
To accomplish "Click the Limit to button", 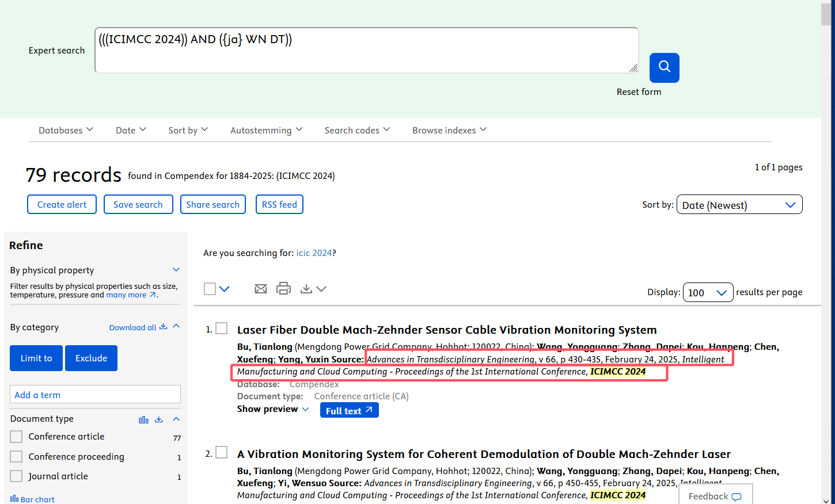I will pyautogui.click(x=36, y=358).
